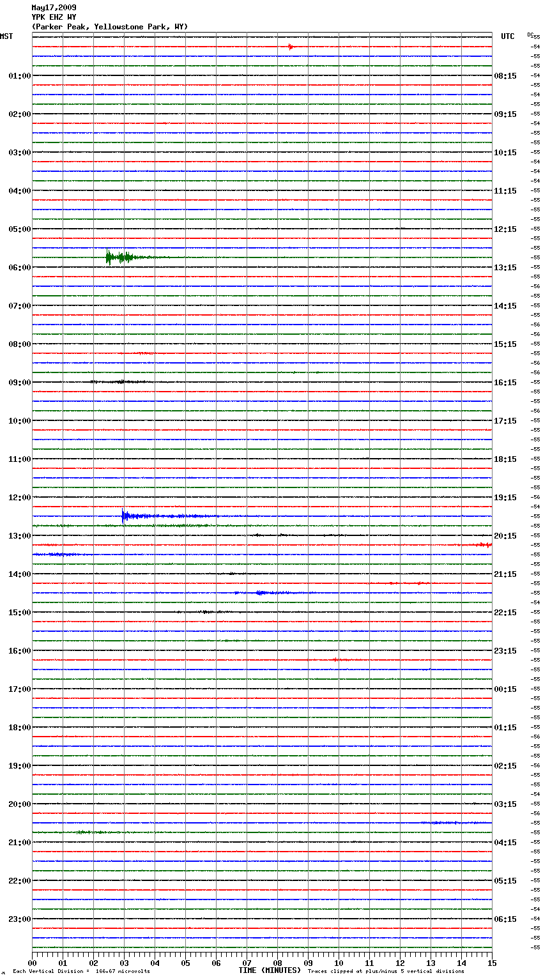
Task: Click the UTC label '08:15'
Action: (505, 76)
